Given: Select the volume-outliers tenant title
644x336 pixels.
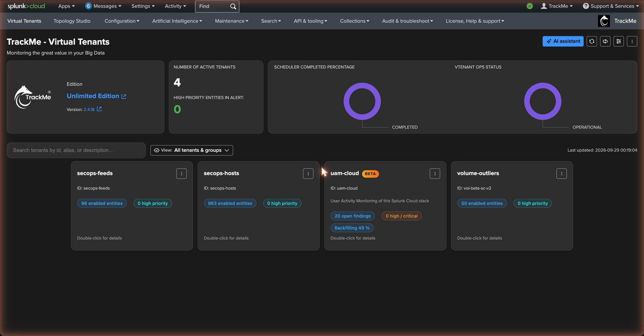Looking at the screenshot, I should pos(478,173).
